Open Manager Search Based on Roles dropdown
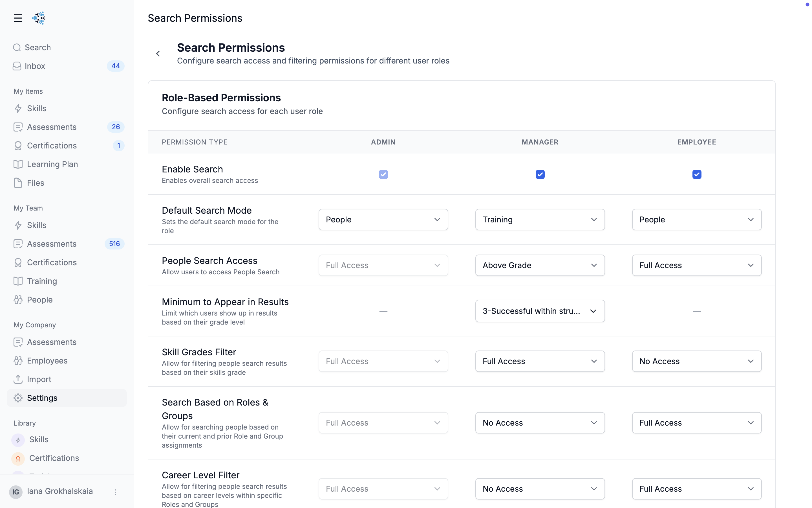This screenshot has height=508, width=812. point(540,423)
